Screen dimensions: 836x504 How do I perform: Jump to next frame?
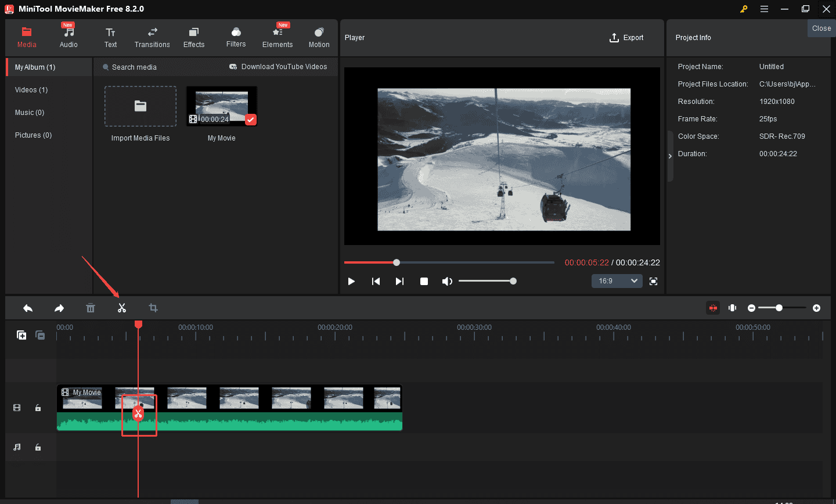coord(399,281)
